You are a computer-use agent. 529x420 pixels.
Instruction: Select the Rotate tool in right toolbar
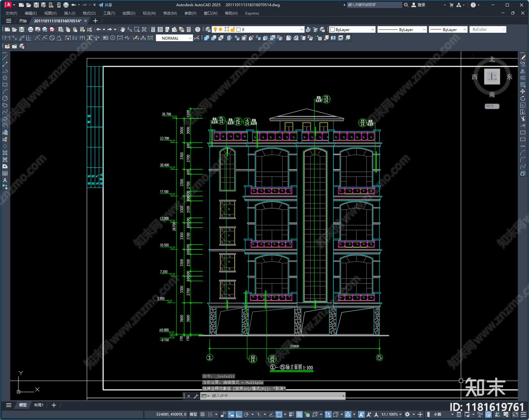(x=523, y=98)
